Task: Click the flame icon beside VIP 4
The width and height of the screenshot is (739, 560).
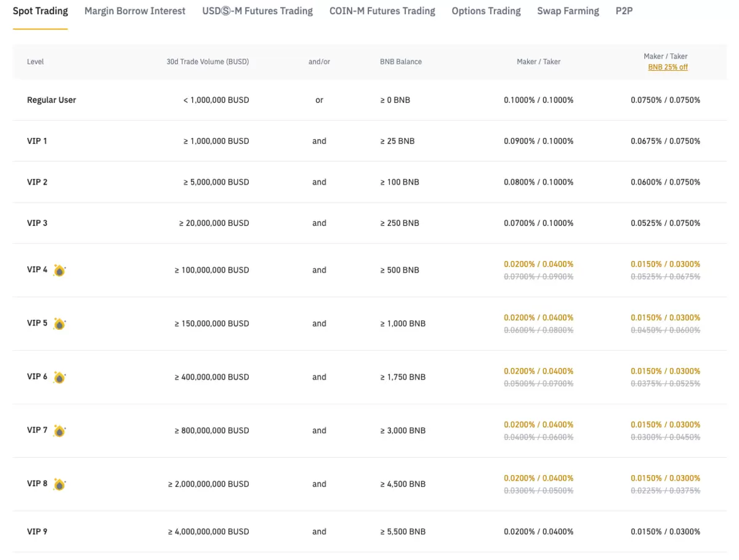Action: tap(59, 270)
